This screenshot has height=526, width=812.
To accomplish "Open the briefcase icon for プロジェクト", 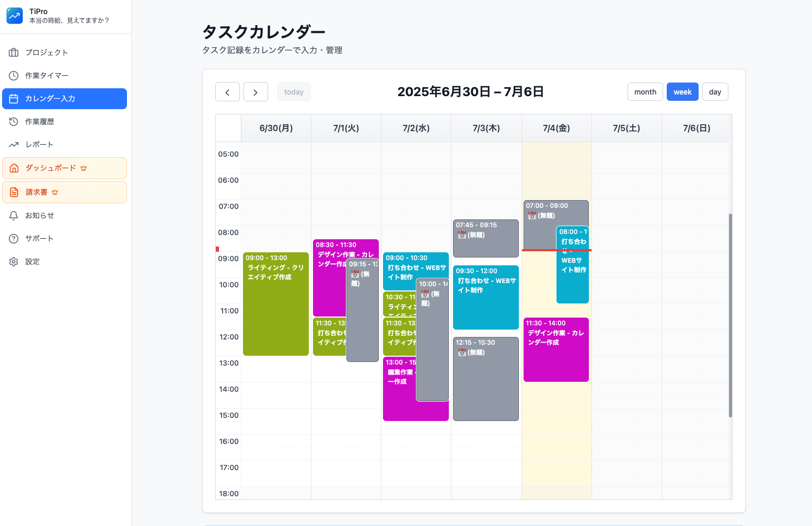I will [x=14, y=53].
